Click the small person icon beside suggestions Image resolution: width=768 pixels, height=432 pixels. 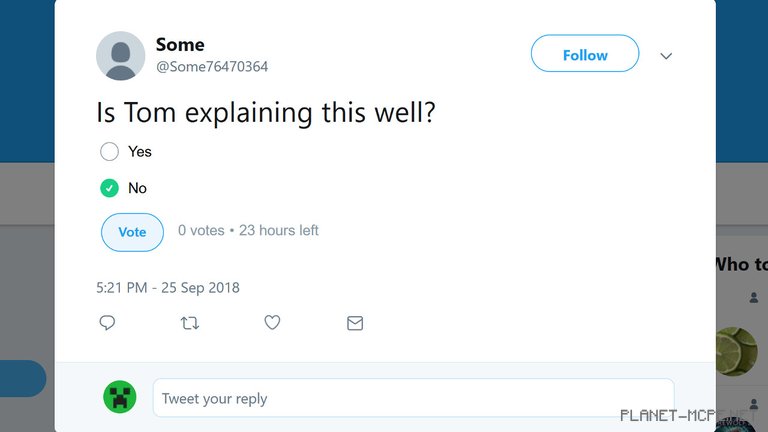point(753,298)
